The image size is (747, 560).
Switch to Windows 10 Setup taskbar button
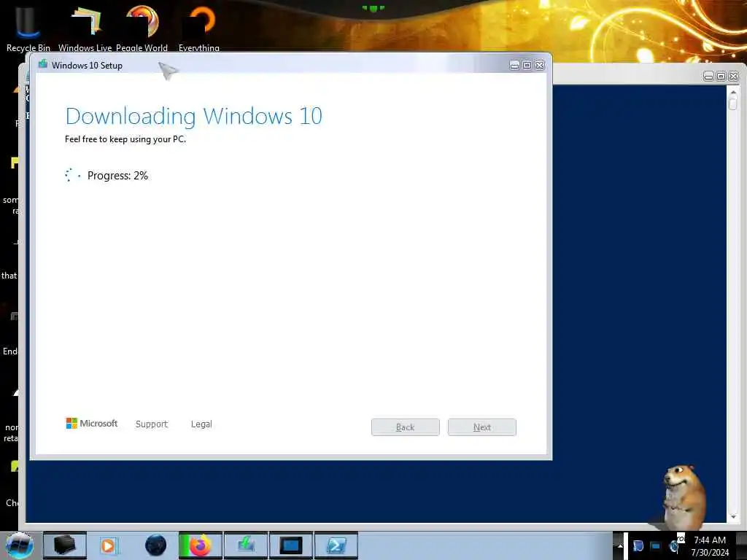coord(246,545)
